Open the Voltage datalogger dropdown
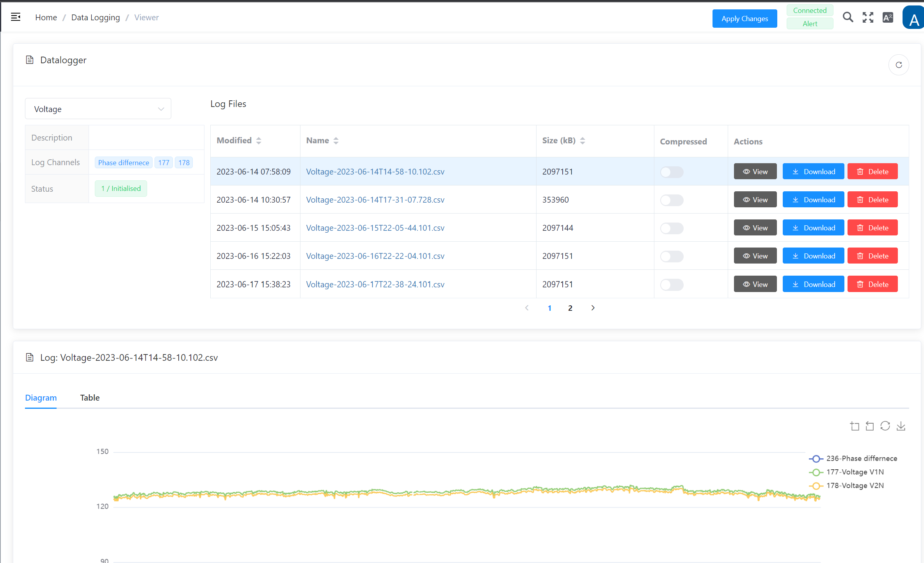This screenshot has width=924, height=563. 98,109
